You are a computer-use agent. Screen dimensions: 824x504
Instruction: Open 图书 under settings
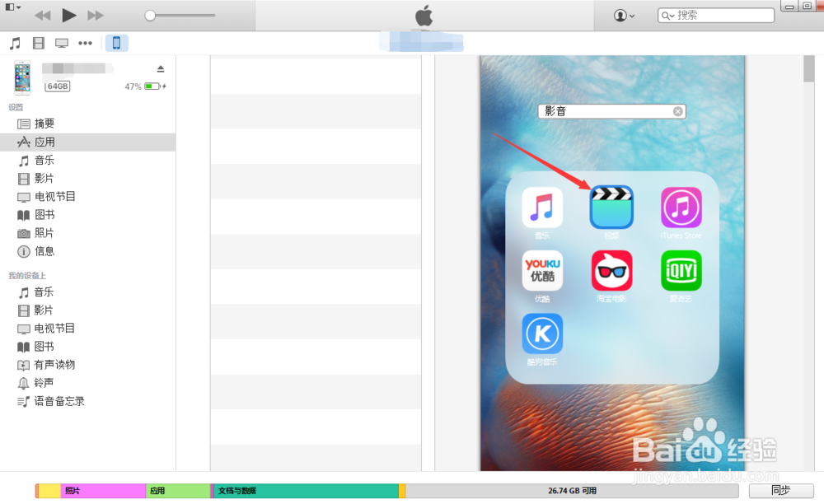click(88, 215)
